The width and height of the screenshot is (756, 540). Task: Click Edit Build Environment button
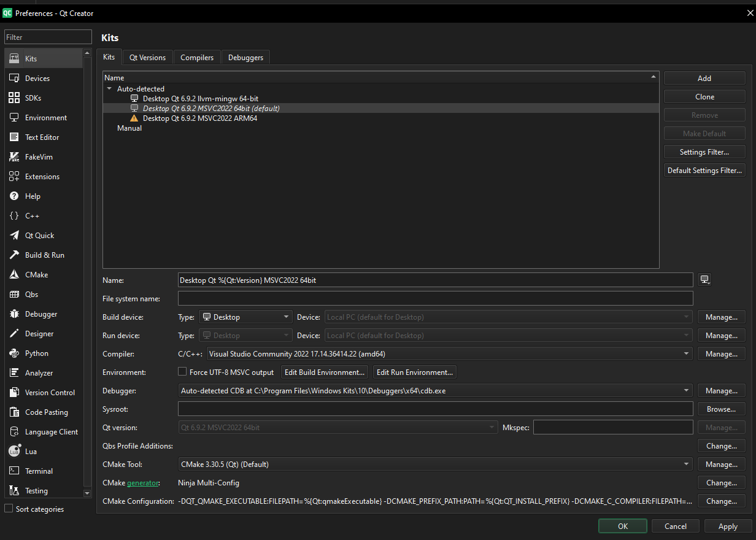click(x=325, y=372)
